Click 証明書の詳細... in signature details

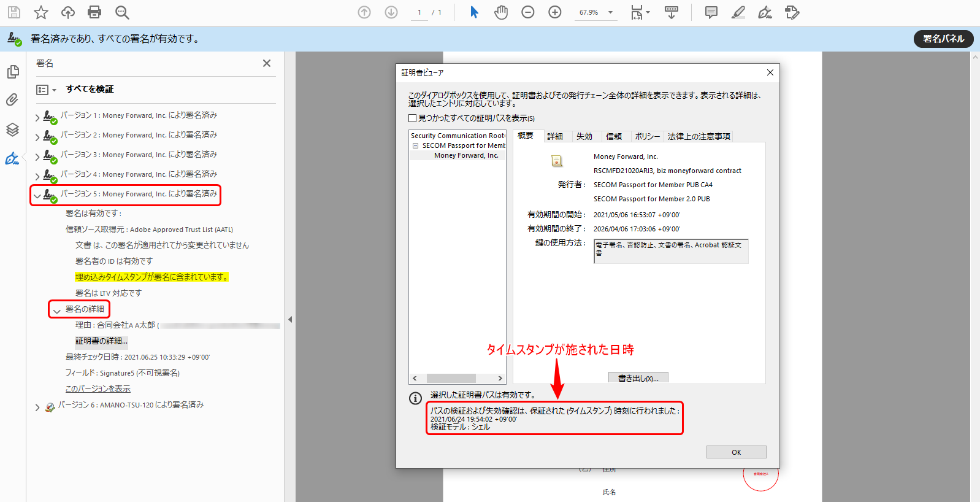pos(102,341)
